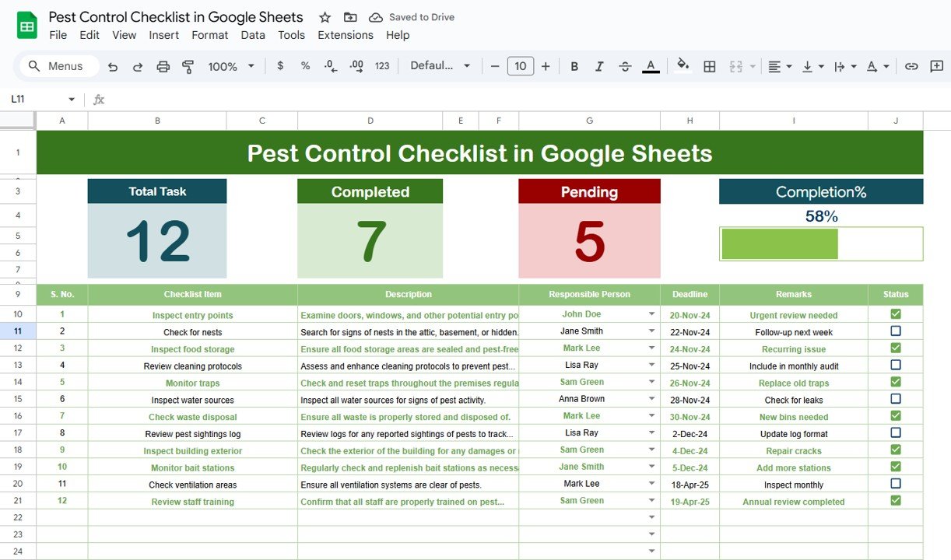This screenshot has height=560, width=951.
Task: Open the Data menu
Action: click(253, 35)
